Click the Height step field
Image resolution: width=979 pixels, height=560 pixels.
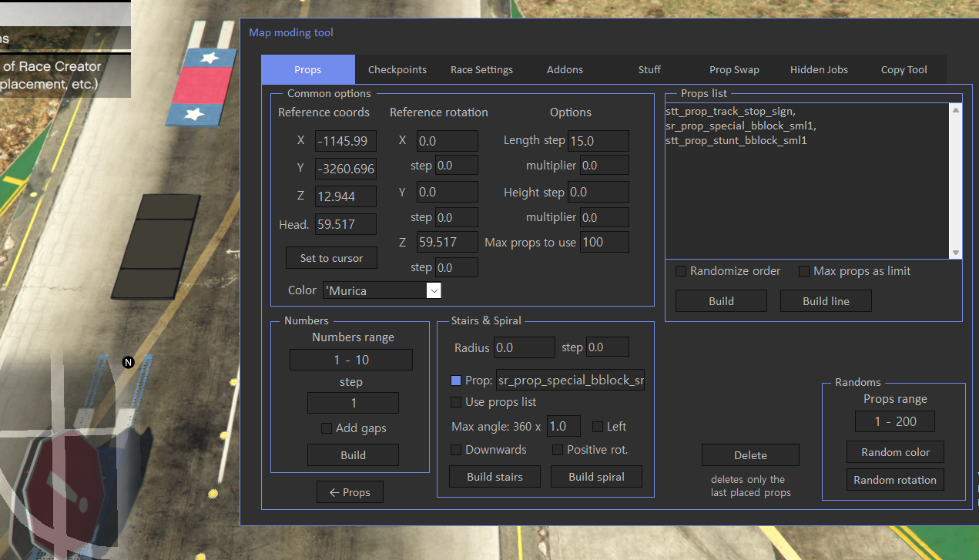pyautogui.click(x=598, y=192)
